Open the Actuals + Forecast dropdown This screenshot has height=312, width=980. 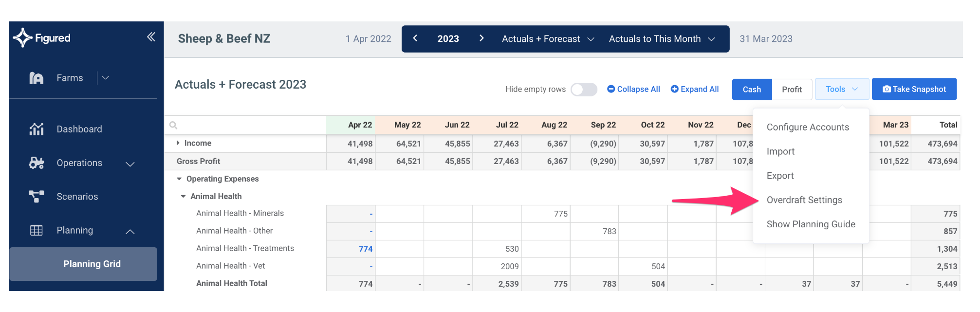[x=548, y=39]
